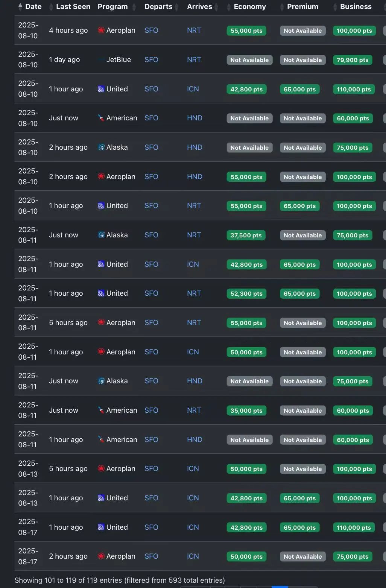The image size is (386, 588).
Task: Select the 35,000 pts economy badge
Action: point(246,411)
